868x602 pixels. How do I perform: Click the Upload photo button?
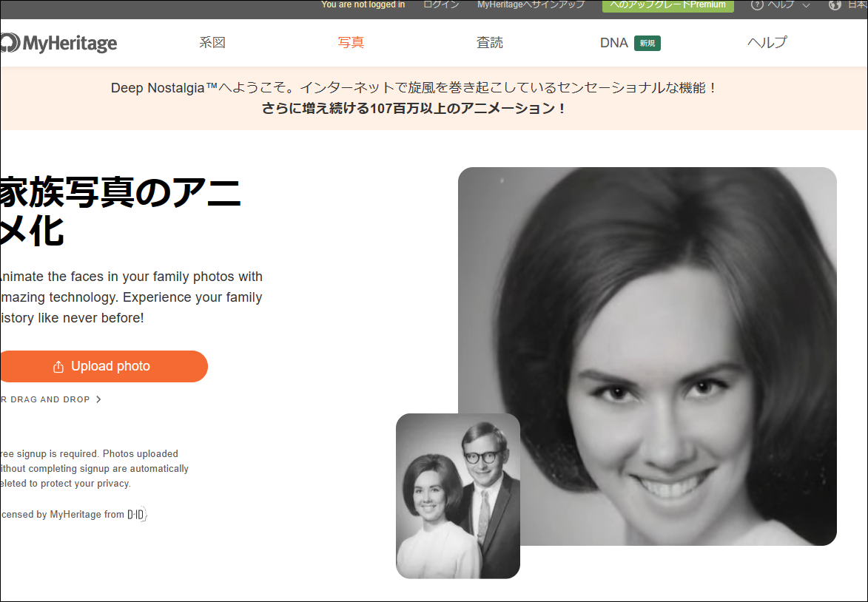click(104, 366)
